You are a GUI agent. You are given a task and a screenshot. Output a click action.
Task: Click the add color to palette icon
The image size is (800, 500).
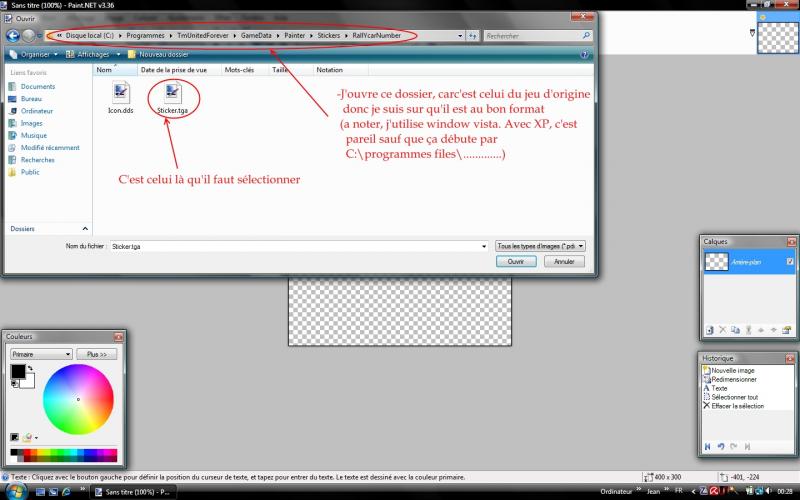coord(14,437)
